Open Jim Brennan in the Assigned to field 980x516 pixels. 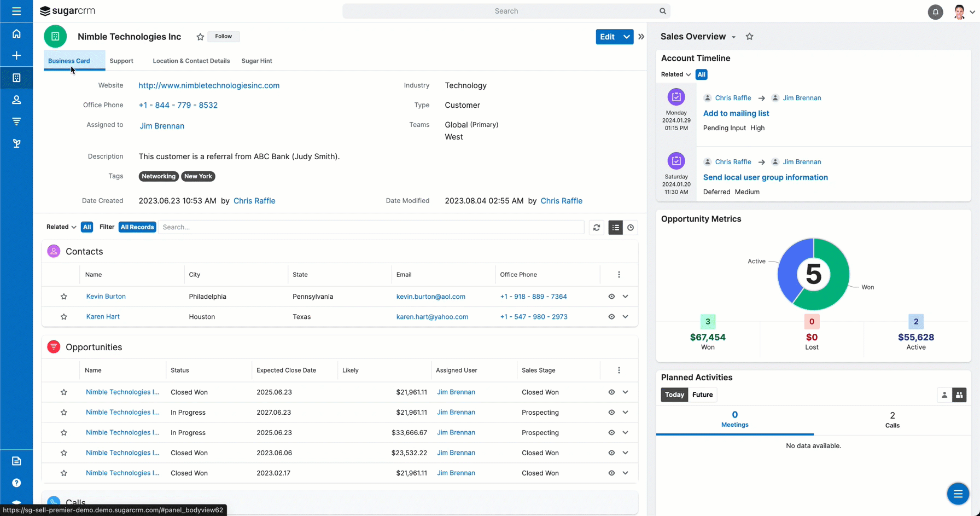(x=162, y=126)
